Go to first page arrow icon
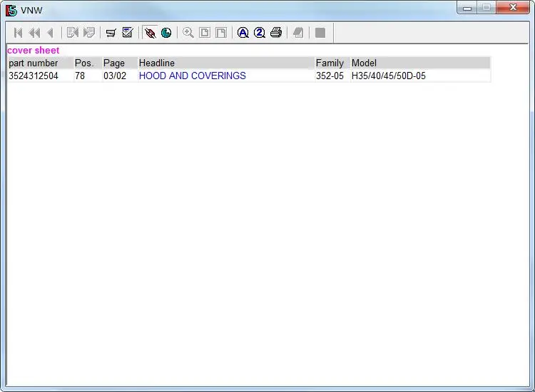The width and height of the screenshot is (535, 392). click(18, 33)
